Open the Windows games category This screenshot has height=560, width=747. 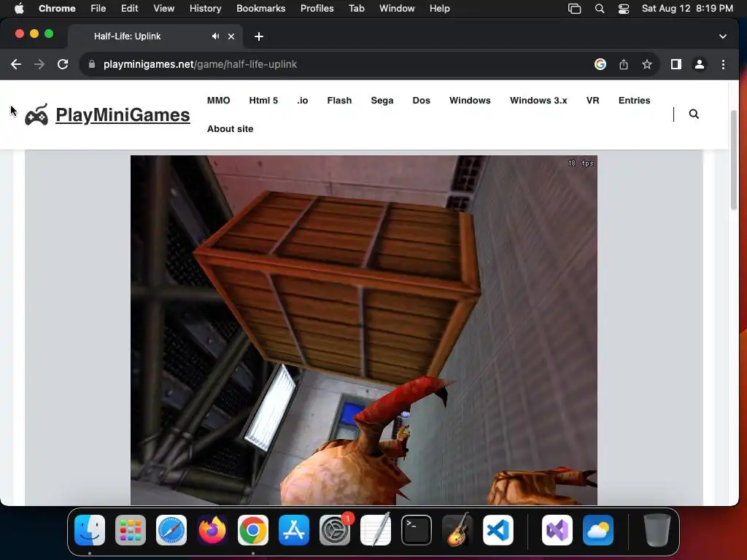470,101
